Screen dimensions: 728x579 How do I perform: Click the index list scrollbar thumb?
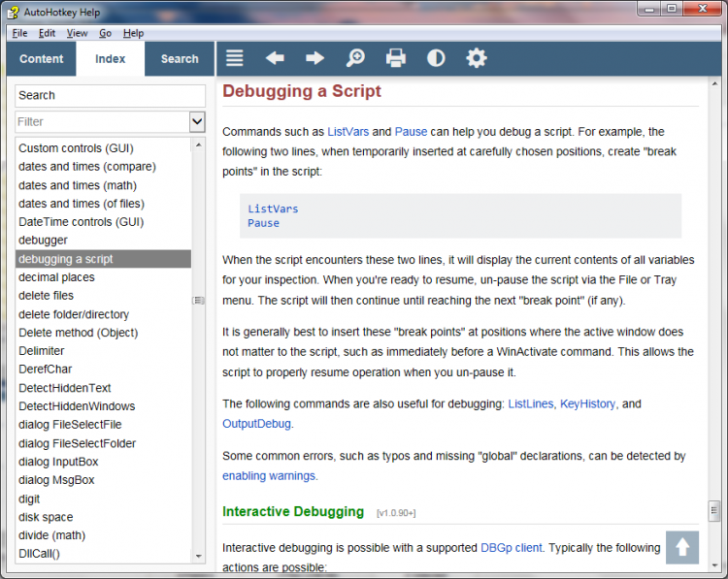[x=198, y=301]
